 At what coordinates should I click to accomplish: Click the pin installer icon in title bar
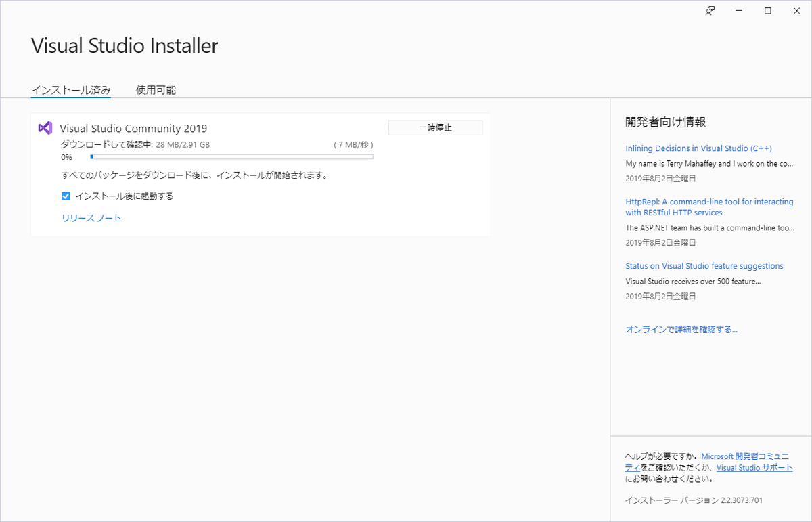pos(709,11)
